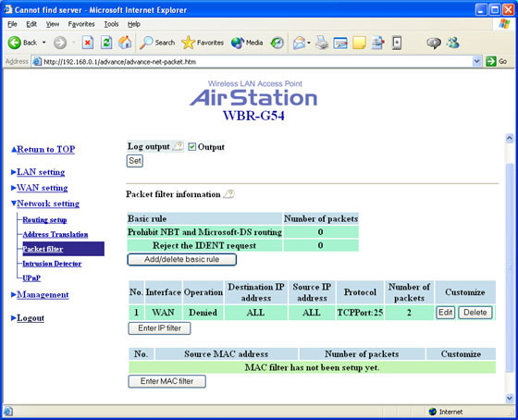This screenshot has width=518, height=420.
Task: Open the History toolbar icon
Action: [x=277, y=43]
